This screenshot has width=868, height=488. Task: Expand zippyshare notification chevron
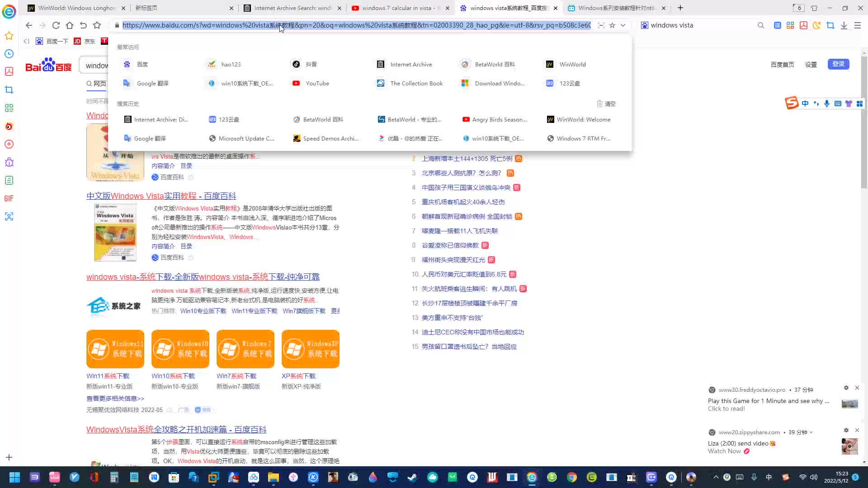[x=811, y=432]
